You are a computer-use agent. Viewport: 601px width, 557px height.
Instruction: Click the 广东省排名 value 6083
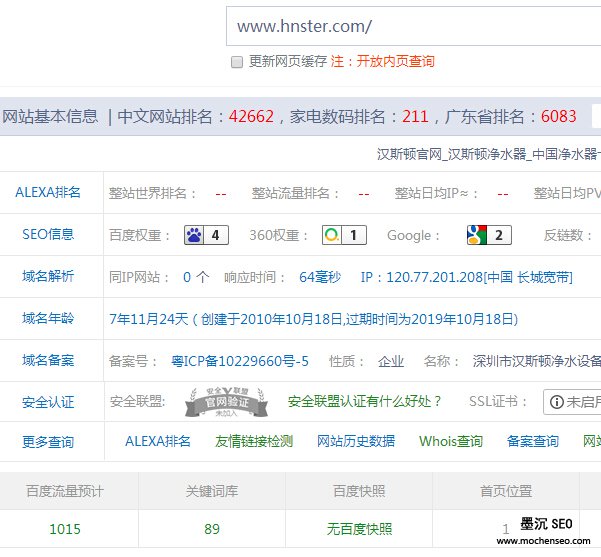coord(559,116)
